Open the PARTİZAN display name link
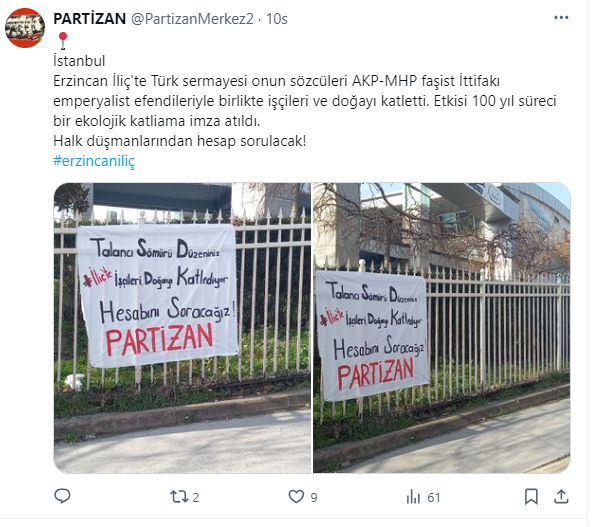The image size is (601, 527). click(90, 18)
